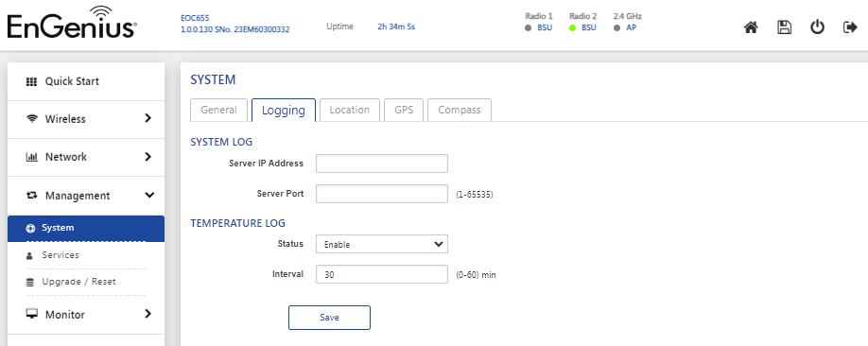Click the Save button
868x346 pixels.
[x=329, y=318]
